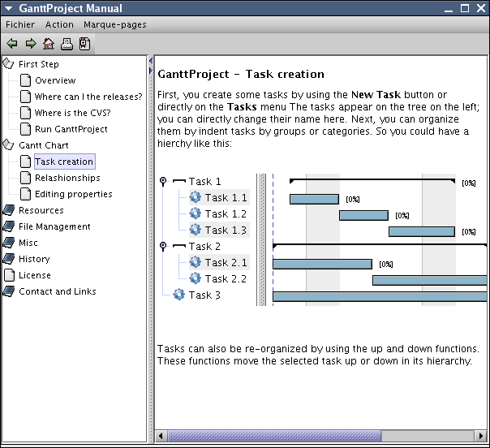The height and width of the screenshot is (448, 490).
Task: Click the print toolbar icon
Action: point(67,44)
